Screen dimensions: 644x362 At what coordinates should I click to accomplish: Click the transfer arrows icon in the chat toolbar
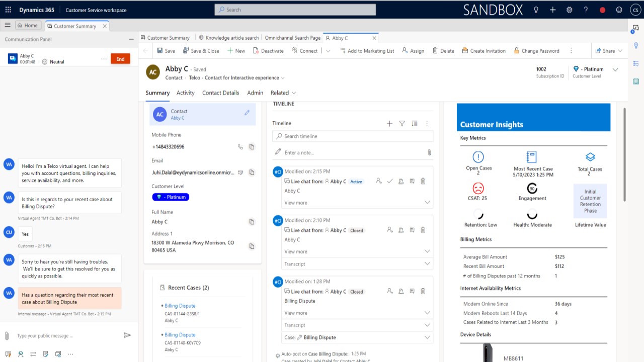33,354
